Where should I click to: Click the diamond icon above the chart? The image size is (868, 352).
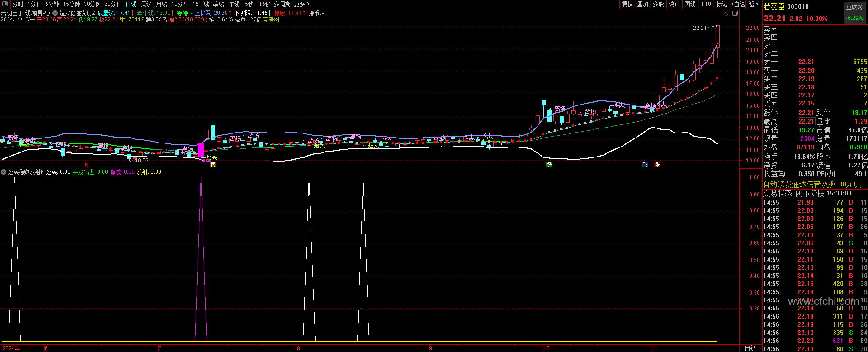(x=727, y=14)
